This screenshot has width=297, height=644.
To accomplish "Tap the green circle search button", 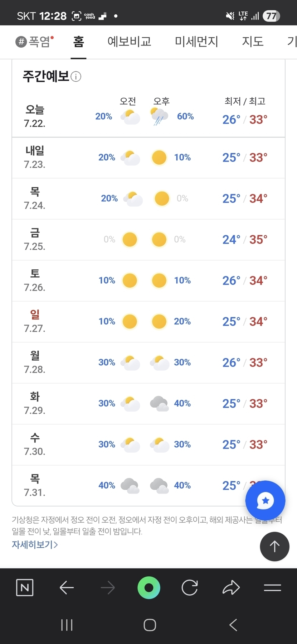I will tap(149, 587).
